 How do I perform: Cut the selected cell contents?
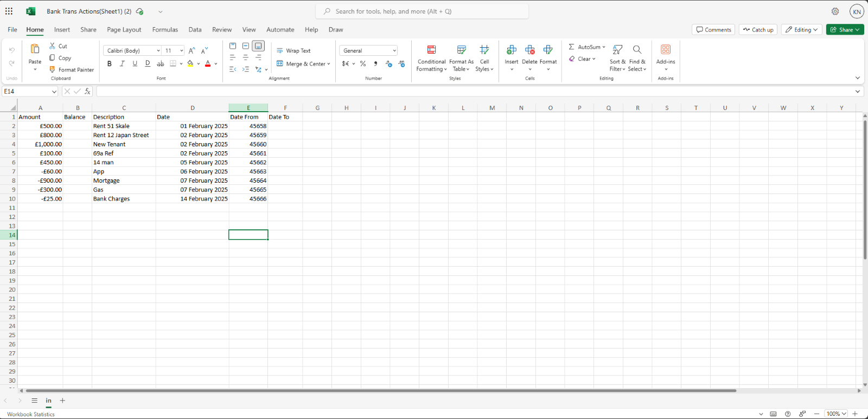(x=58, y=46)
